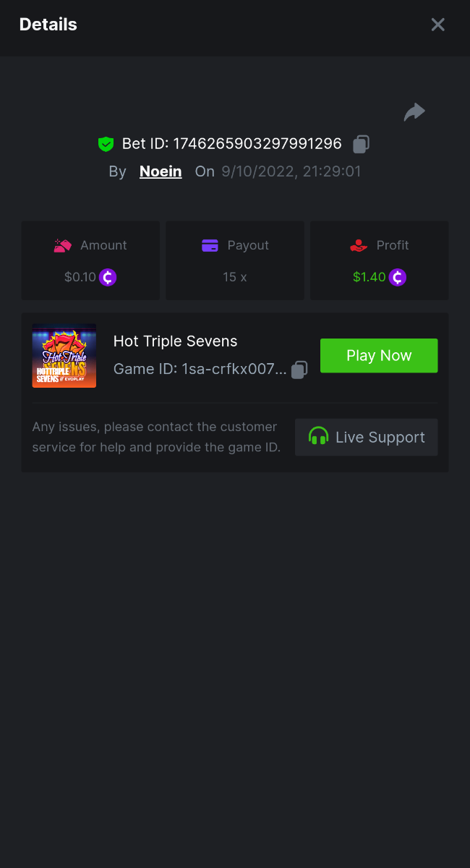Image resolution: width=470 pixels, height=868 pixels.
Task: Click the Hot Triple Sevens title
Action: [x=176, y=341]
